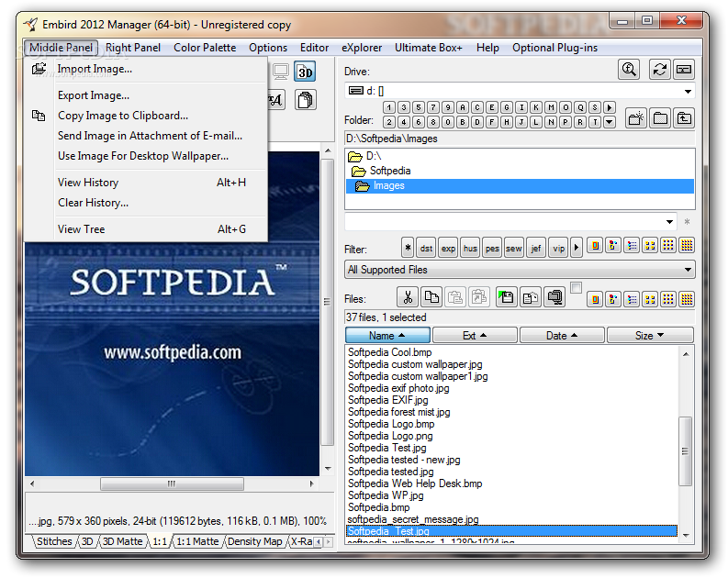Click the rename icon beside refresh
Viewport: 728px width, 578px height.
[684, 70]
